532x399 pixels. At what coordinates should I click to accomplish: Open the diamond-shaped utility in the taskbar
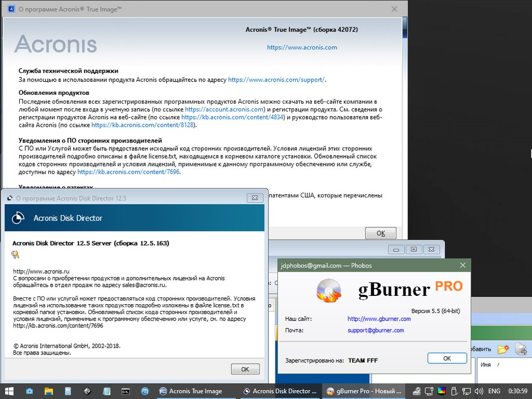[87, 391]
